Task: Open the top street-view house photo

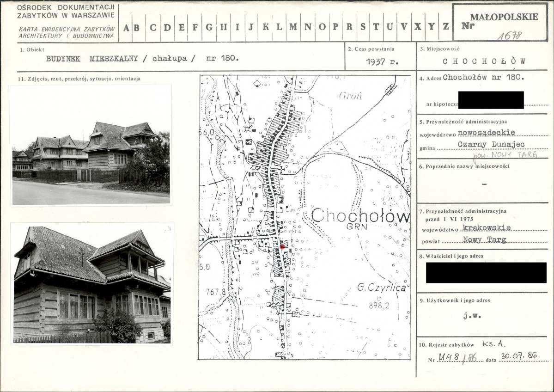Action: click(x=91, y=145)
